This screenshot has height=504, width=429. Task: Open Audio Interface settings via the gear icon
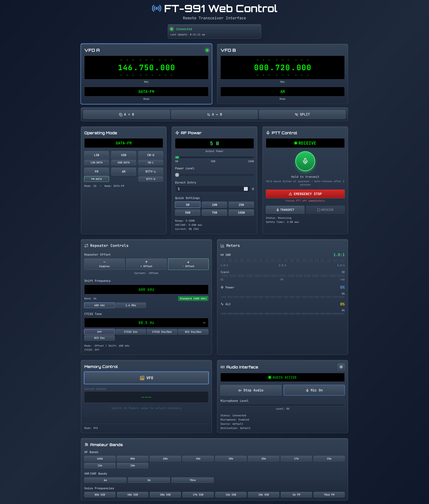click(x=341, y=367)
